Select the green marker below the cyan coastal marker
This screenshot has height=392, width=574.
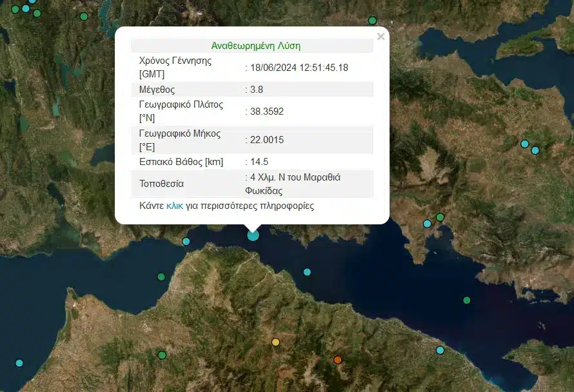[x=161, y=277]
